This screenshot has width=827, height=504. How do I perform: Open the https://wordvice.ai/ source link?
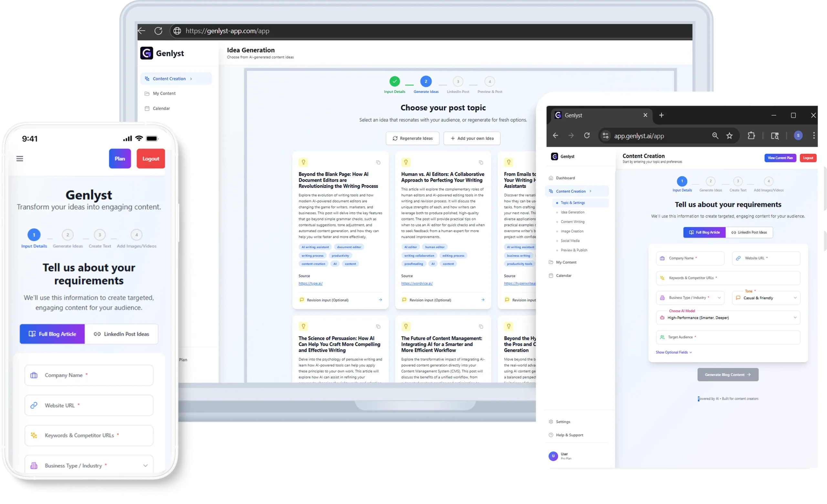click(417, 283)
